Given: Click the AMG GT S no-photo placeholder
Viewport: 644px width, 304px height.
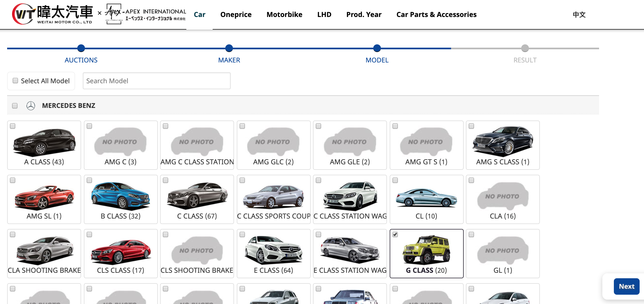Looking at the screenshot, I should [426, 142].
